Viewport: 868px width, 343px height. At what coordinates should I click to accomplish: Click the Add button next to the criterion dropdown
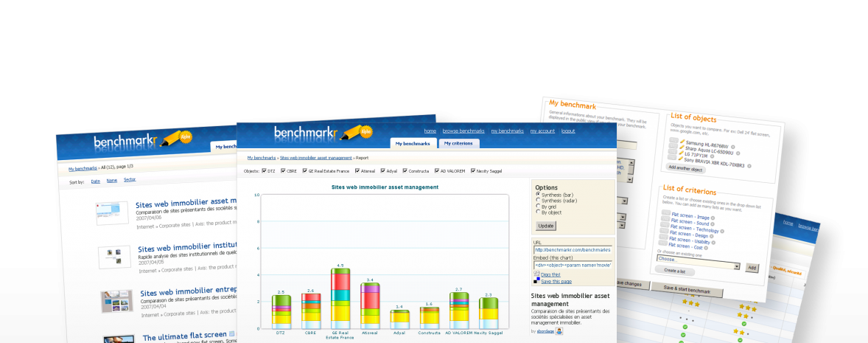point(752,268)
